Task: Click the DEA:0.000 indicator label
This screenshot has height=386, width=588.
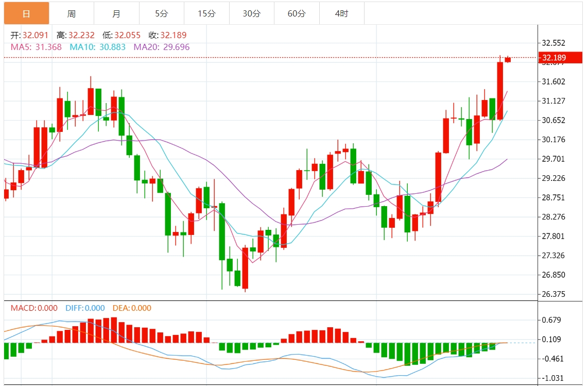Action: [132, 308]
